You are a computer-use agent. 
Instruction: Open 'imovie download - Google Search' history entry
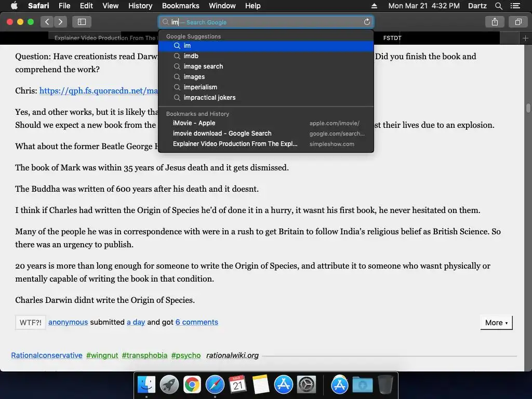266,134
